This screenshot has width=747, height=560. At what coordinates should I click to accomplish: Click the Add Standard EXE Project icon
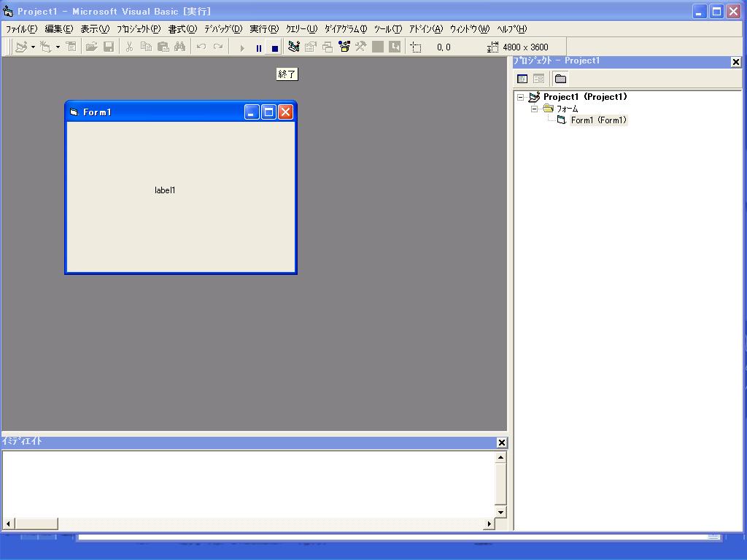tap(21, 47)
